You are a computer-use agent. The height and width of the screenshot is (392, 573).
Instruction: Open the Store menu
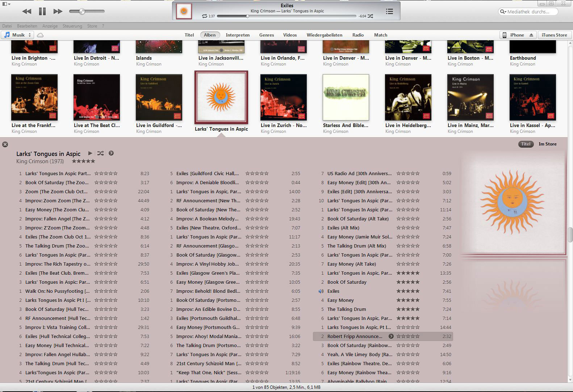(x=92, y=26)
